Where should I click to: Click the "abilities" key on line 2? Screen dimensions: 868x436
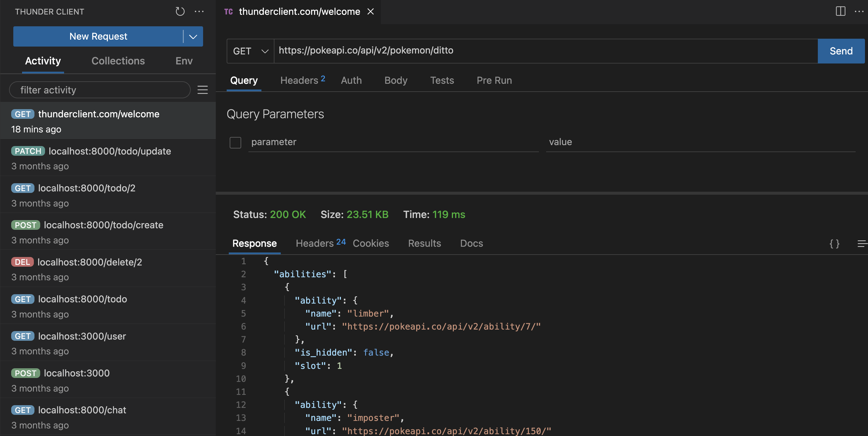tap(303, 274)
